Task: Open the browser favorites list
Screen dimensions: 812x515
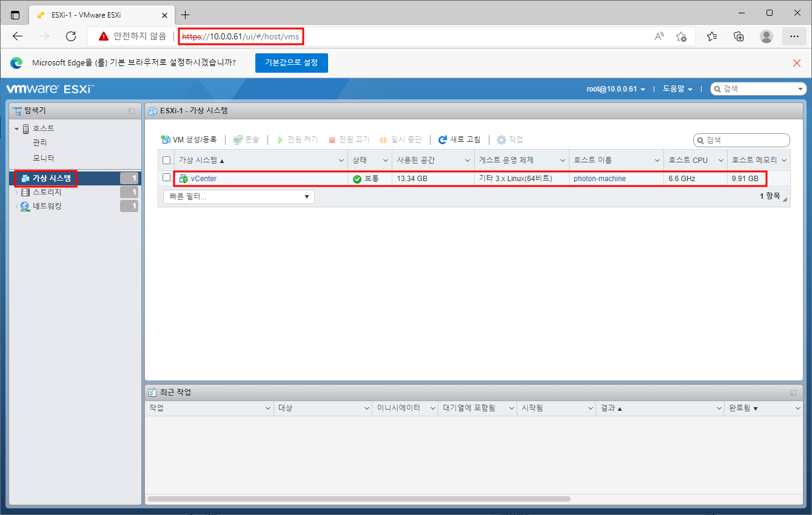Action: 712,36
